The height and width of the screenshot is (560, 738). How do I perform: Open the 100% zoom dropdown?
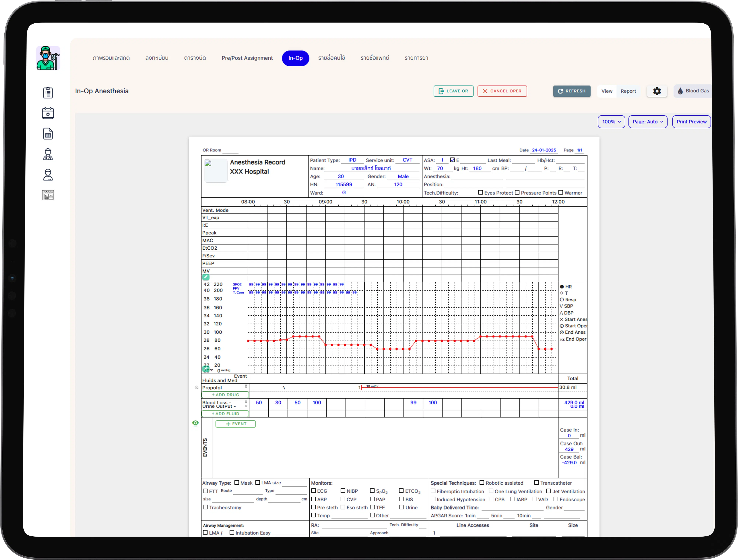point(611,122)
